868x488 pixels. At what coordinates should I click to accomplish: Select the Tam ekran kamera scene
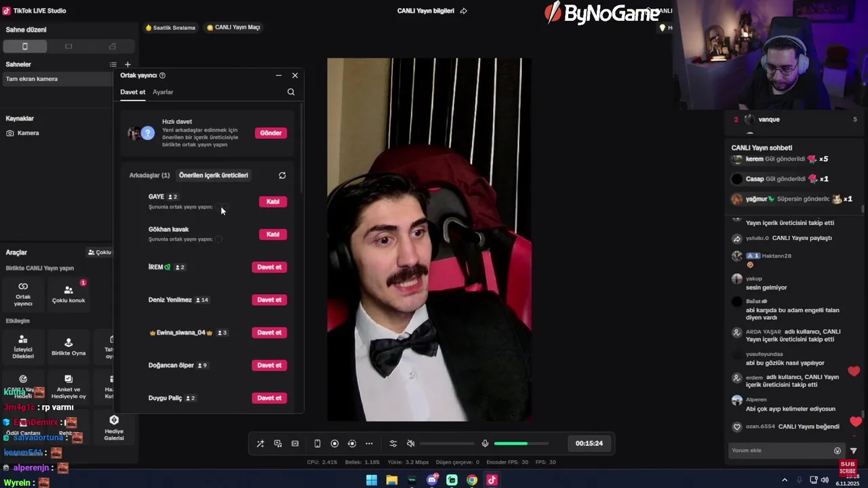(58, 79)
